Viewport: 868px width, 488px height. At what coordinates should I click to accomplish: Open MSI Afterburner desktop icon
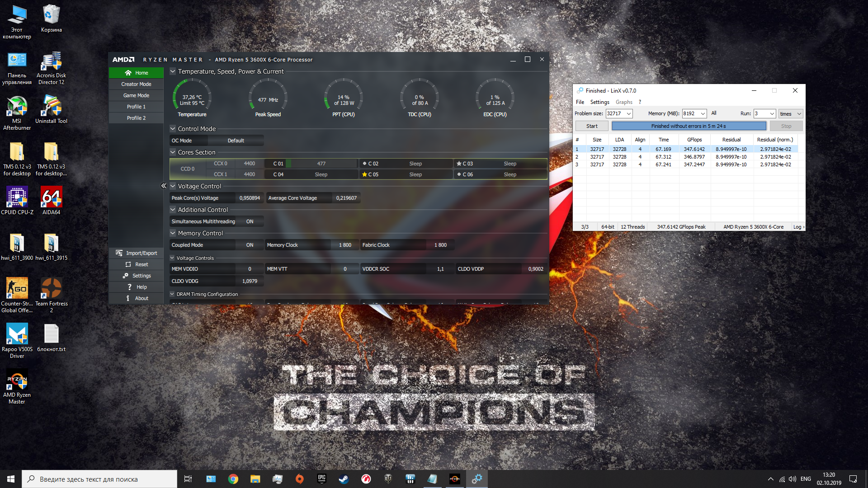point(17,107)
